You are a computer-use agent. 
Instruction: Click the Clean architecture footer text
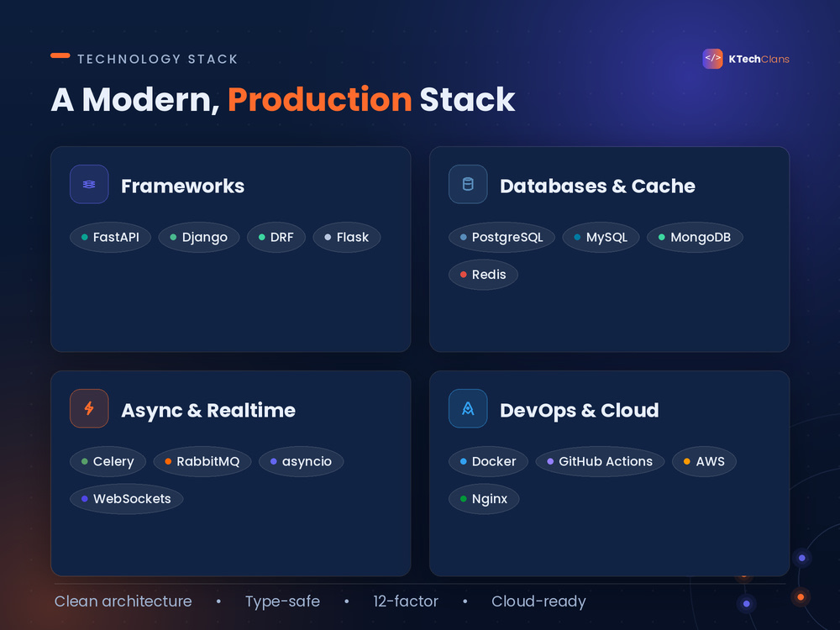click(123, 601)
